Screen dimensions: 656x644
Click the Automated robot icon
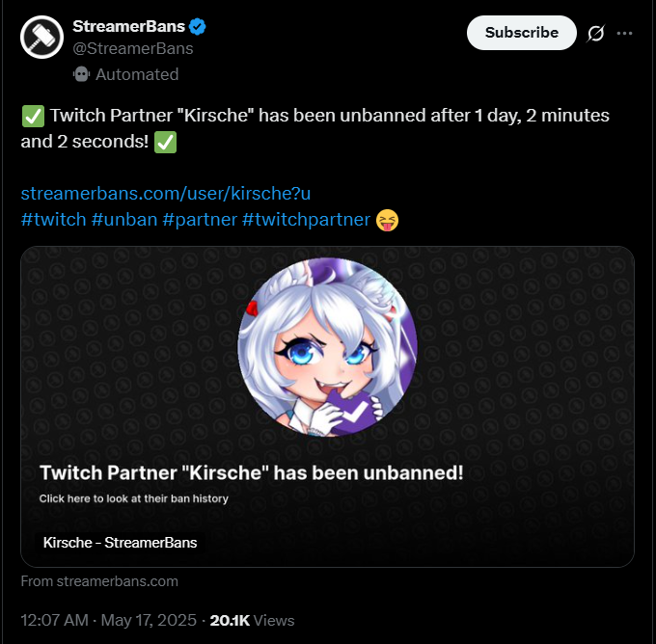82,74
